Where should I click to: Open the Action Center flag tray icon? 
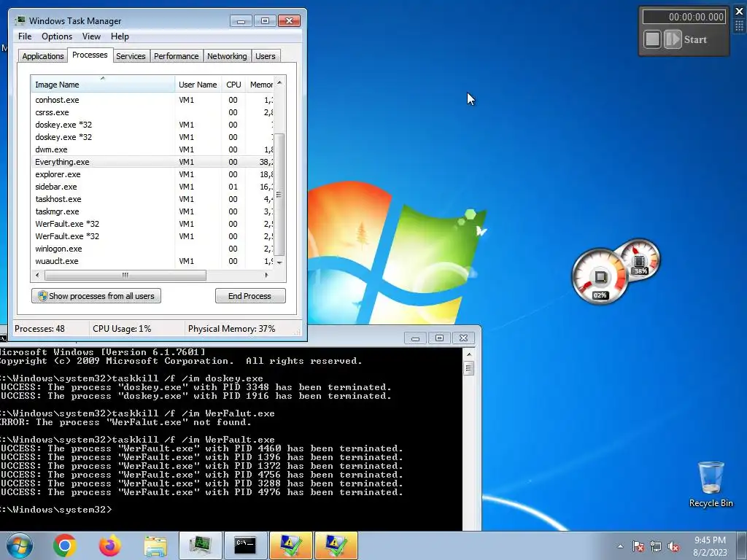point(638,546)
